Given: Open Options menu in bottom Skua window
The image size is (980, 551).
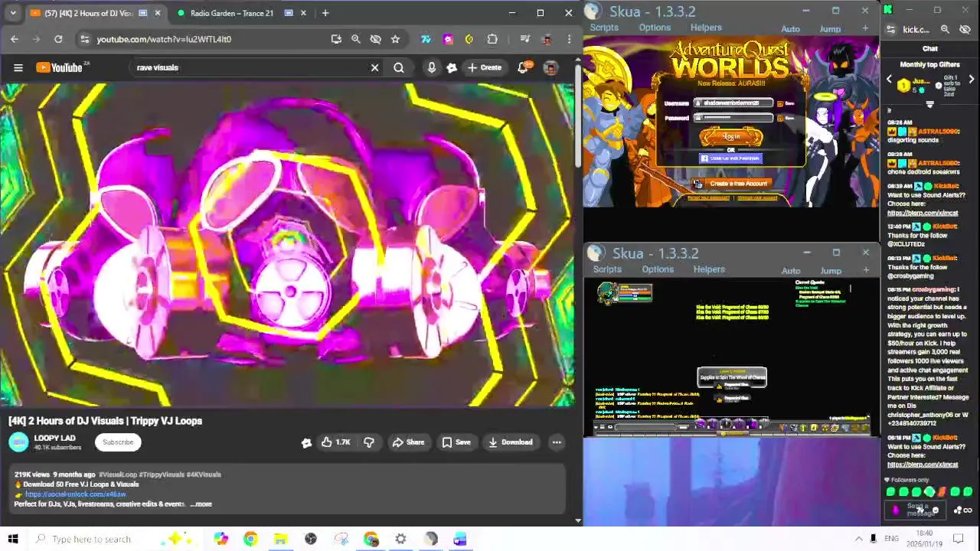Looking at the screenshot, I should click(x=658, y=269).
